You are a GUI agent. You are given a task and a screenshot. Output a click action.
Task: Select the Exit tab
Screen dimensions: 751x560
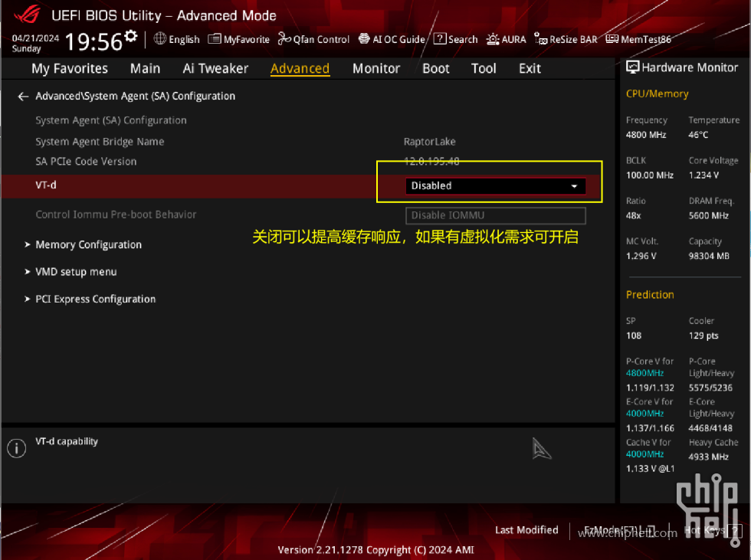(530, 68)
